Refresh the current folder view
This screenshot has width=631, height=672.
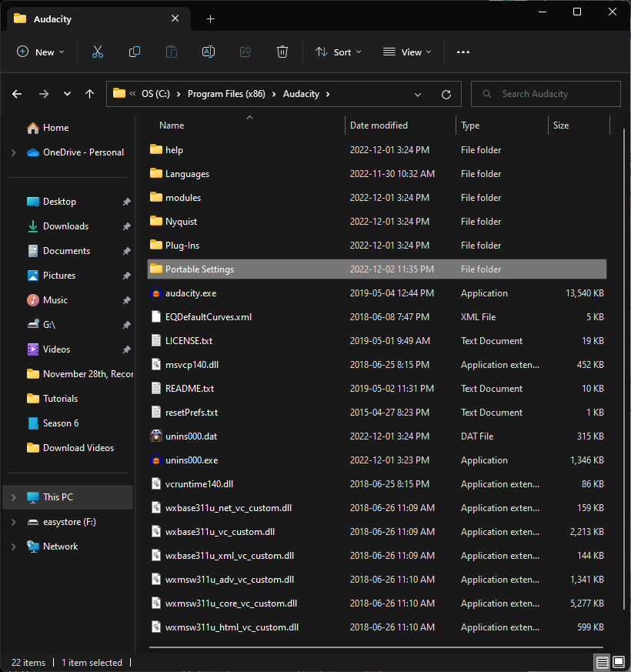click(x=446, y=94)
